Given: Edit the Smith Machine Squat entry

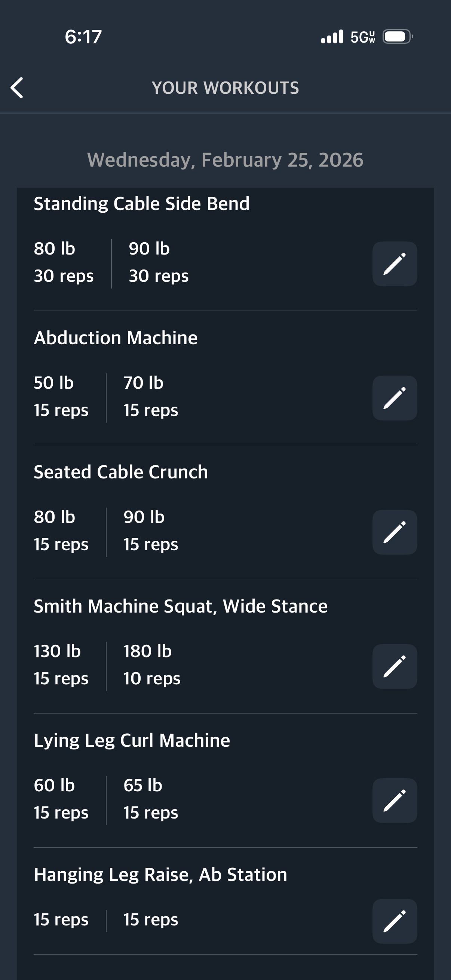Looking at the screenshot, I should coord(394,666).
